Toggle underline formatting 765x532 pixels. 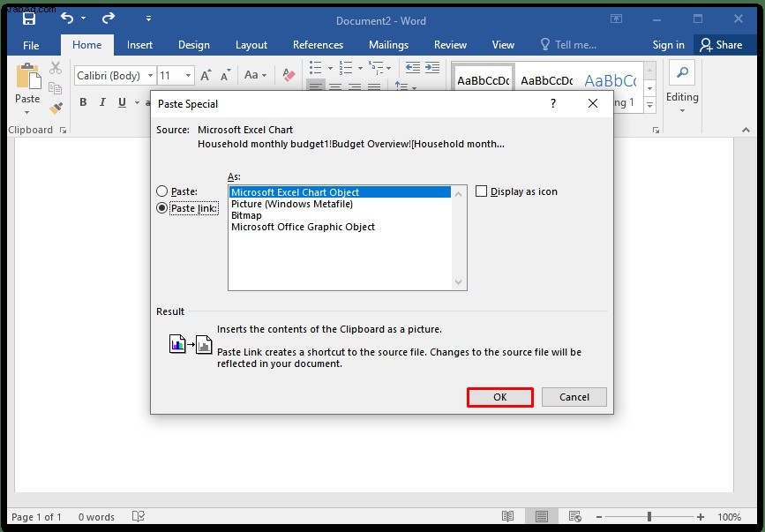122,102
